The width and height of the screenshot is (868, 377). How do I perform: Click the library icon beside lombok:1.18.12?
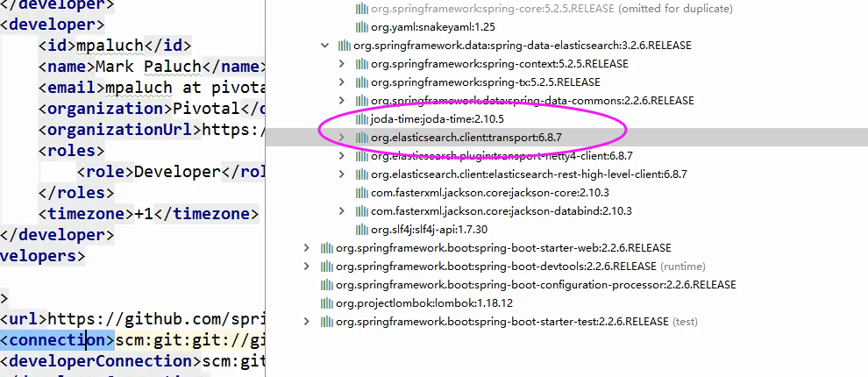click(327, 302)
